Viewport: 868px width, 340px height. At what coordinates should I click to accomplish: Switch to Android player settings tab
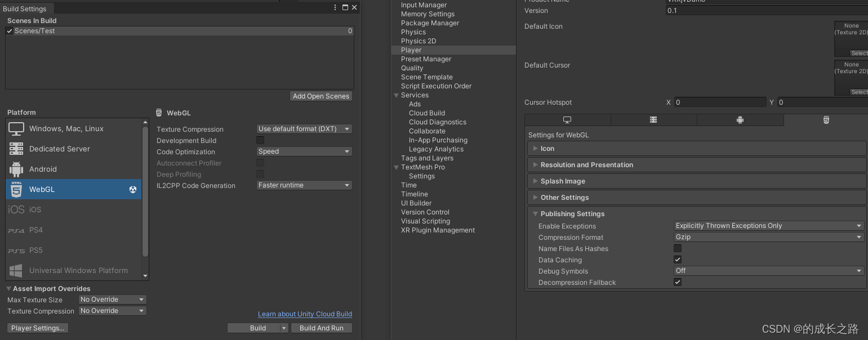(740, 120)
